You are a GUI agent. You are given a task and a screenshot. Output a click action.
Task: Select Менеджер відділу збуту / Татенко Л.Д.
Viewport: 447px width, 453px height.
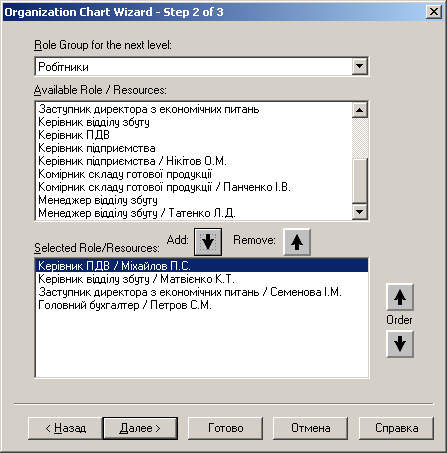point(194,213)
